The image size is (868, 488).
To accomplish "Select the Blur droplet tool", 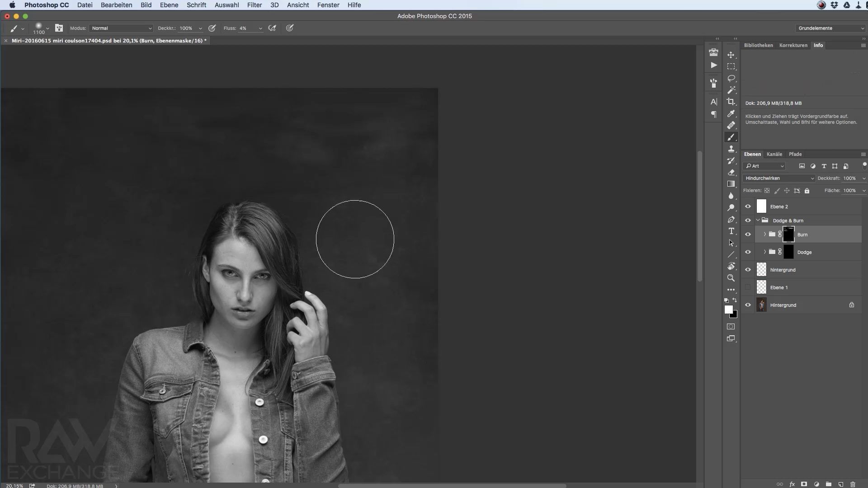I will [x=731, y=196].
